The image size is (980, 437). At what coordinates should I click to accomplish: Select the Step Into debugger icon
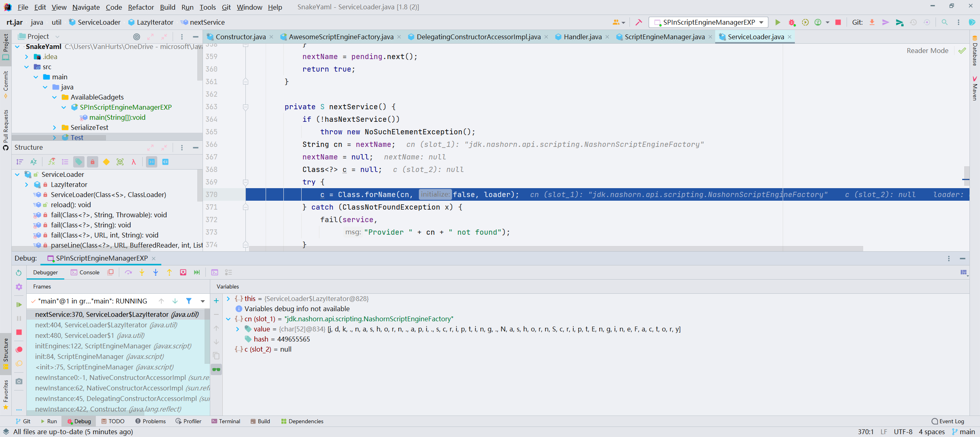[x=142, y=272]
